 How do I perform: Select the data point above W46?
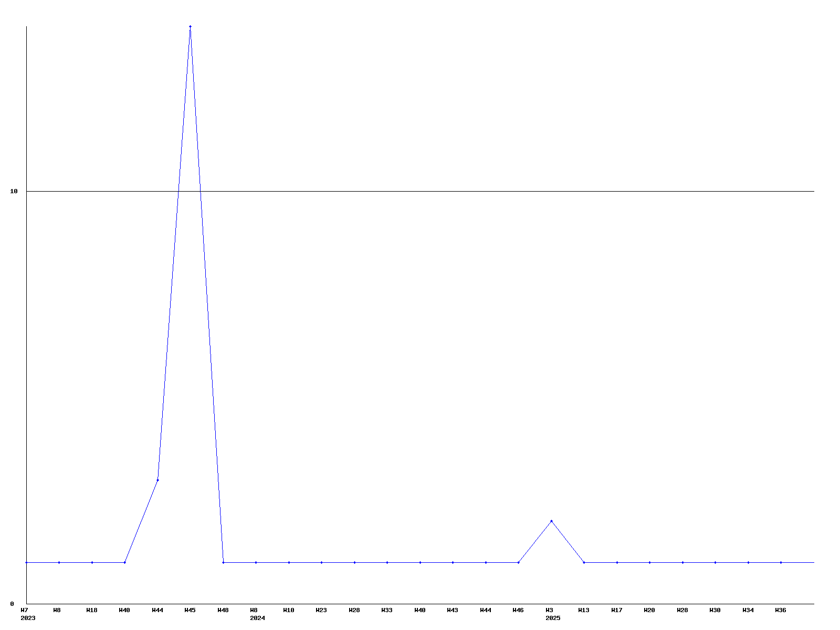tap(518, 562)
